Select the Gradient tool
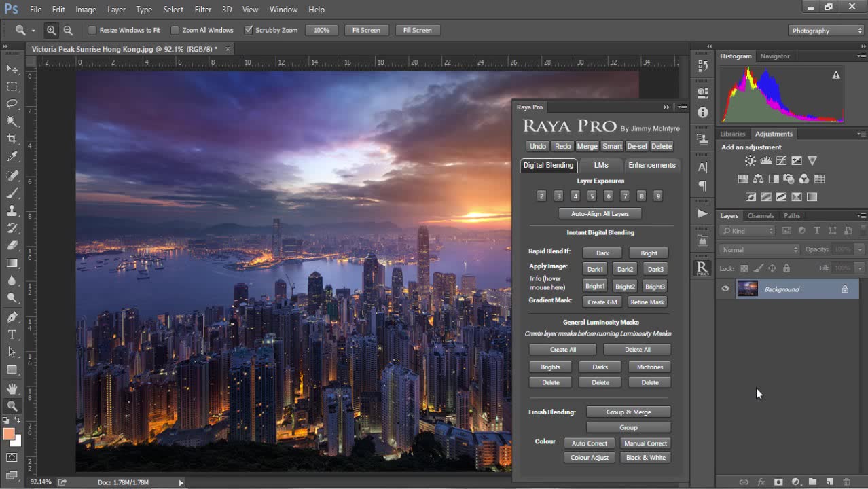 pos(12,263)
